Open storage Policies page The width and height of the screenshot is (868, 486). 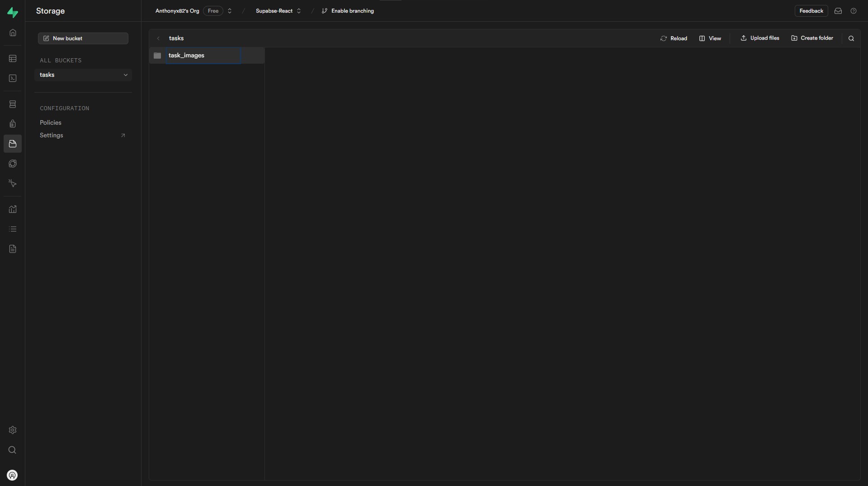[x=51, y=123]
